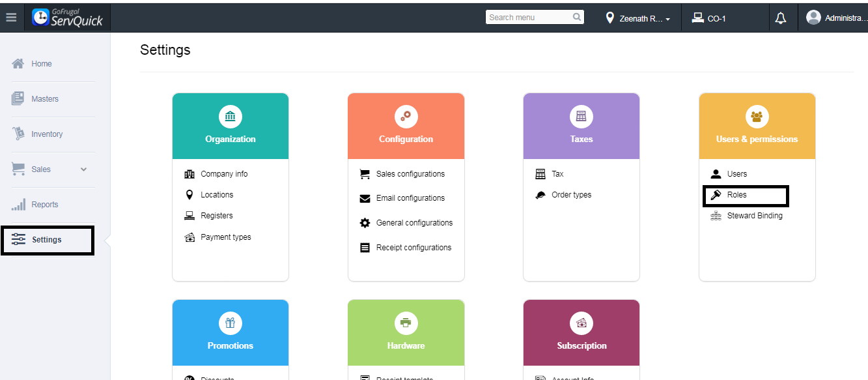This screenshot has width=868, height=380.
Task: Open Receipt configurations link
Action: pos(414,248)
